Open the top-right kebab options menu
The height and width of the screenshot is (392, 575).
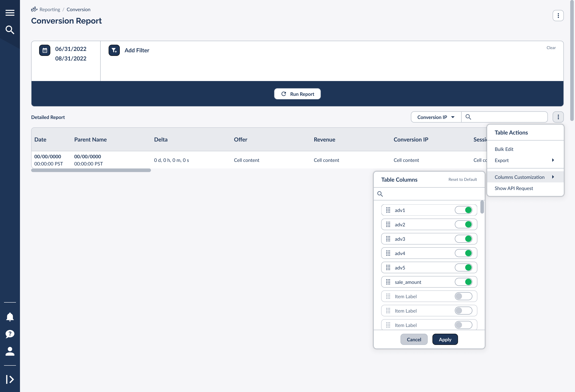pyautogui.click(x=558, y=15)
